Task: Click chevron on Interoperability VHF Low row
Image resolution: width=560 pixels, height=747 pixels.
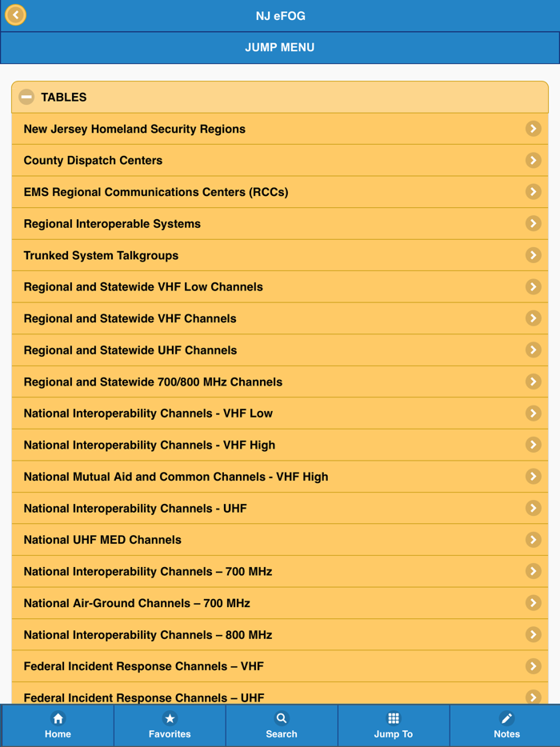Action: (x=534, y=413)
